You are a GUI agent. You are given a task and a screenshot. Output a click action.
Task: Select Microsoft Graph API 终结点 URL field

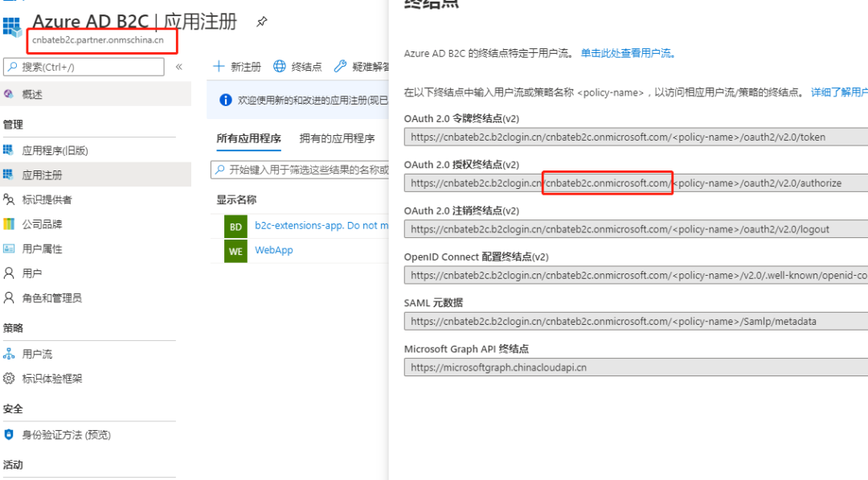pyautogui.click(x=636, y=367)
